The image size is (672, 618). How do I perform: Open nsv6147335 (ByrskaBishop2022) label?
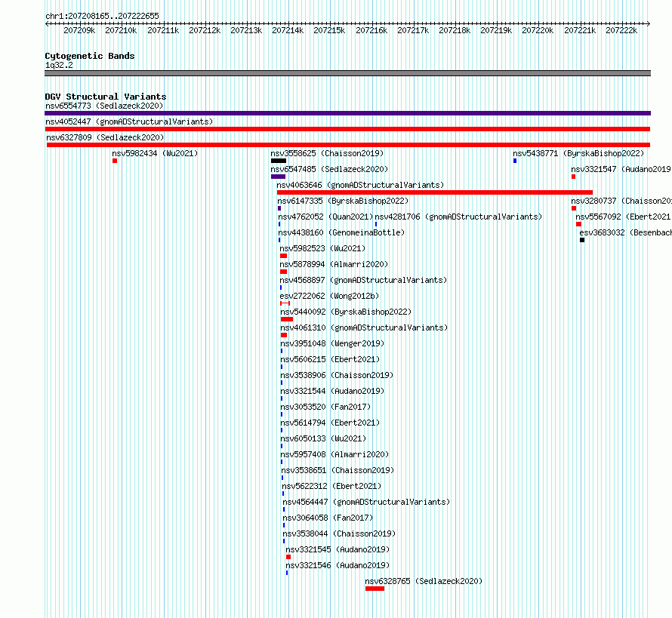(343, 201)
